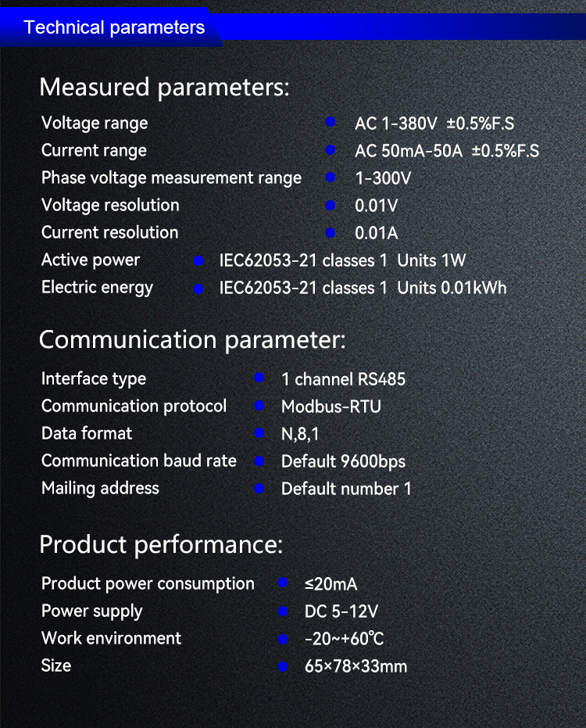Select the Communication parameter heading
This screenshot has height=728, width=586.
point(192,340)
